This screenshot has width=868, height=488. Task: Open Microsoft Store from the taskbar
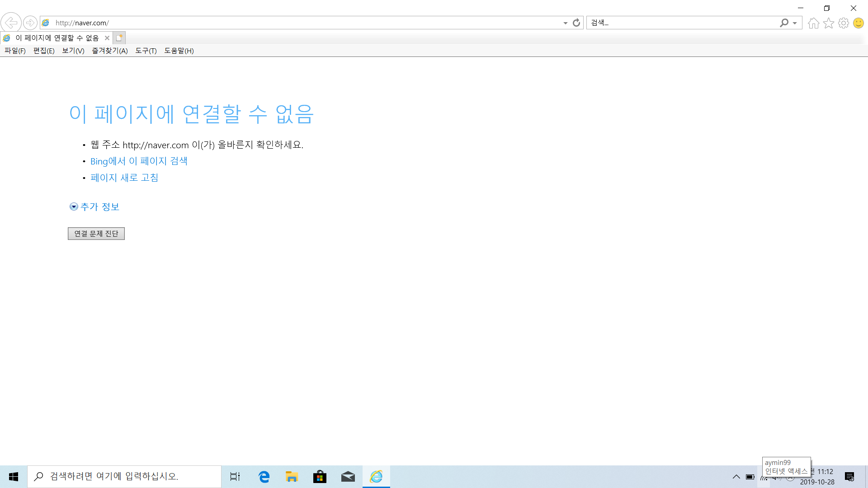point(320,477)
